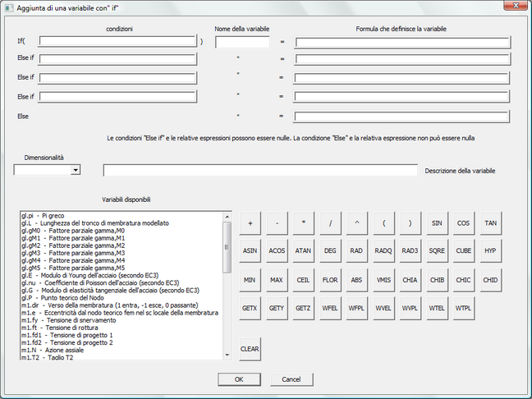
Task: Click the OK button
Action: click(x=239, y=379)
